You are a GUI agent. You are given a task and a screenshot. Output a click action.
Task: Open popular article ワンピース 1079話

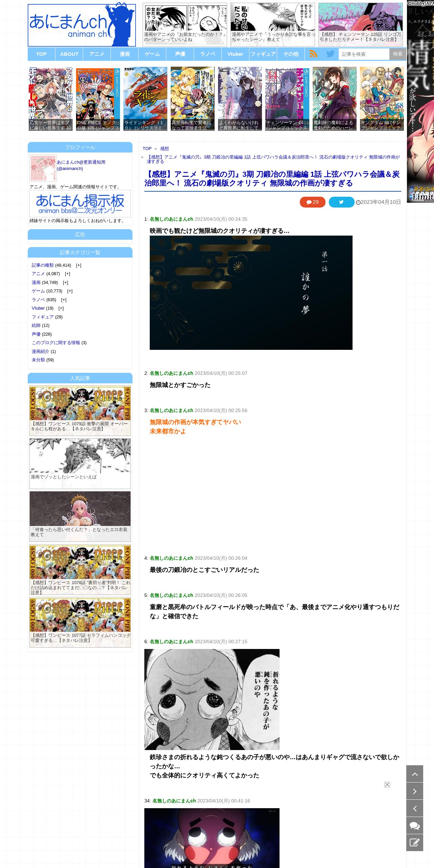coord(80,411)
